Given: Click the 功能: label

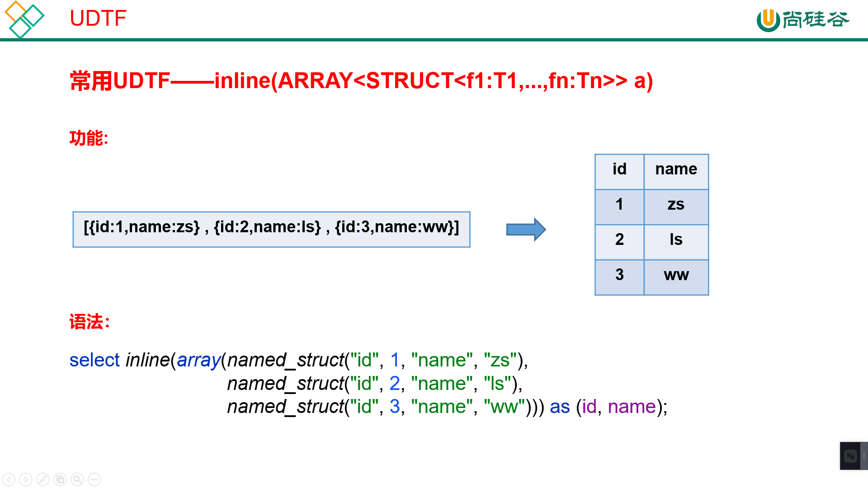Looking at the screenshot, I should [89, 138].
